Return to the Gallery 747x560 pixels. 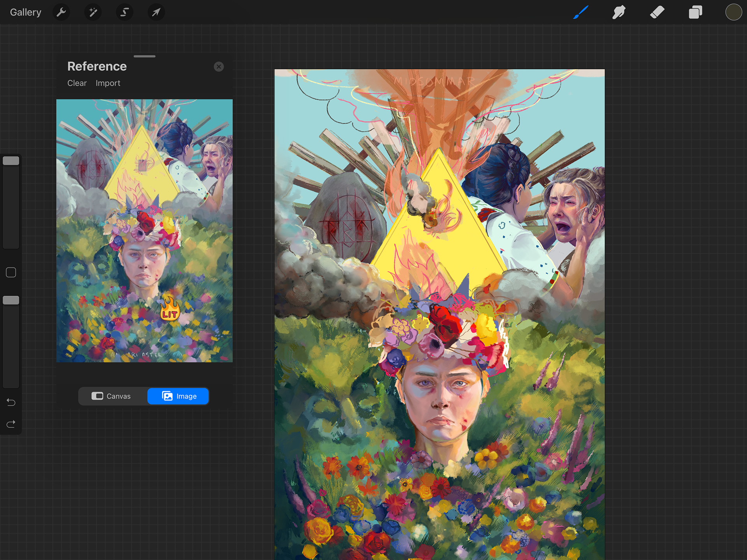(x=26, y=12)
